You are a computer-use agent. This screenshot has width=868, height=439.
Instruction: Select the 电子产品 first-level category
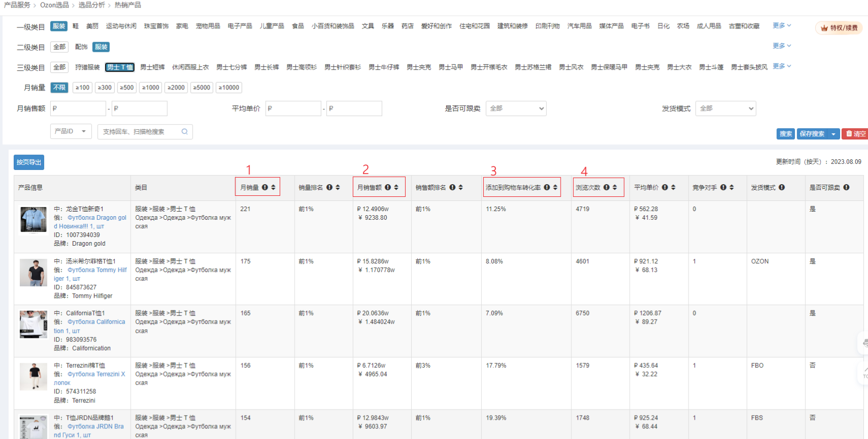click(240, 26)
